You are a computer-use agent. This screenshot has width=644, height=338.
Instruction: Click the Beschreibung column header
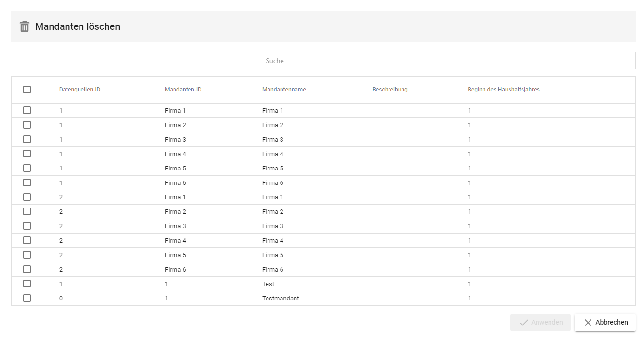[389, 90]
